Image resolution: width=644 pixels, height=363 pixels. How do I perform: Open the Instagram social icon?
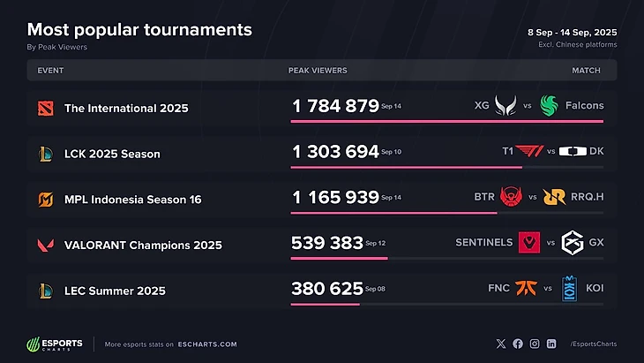tap(535, 344)
